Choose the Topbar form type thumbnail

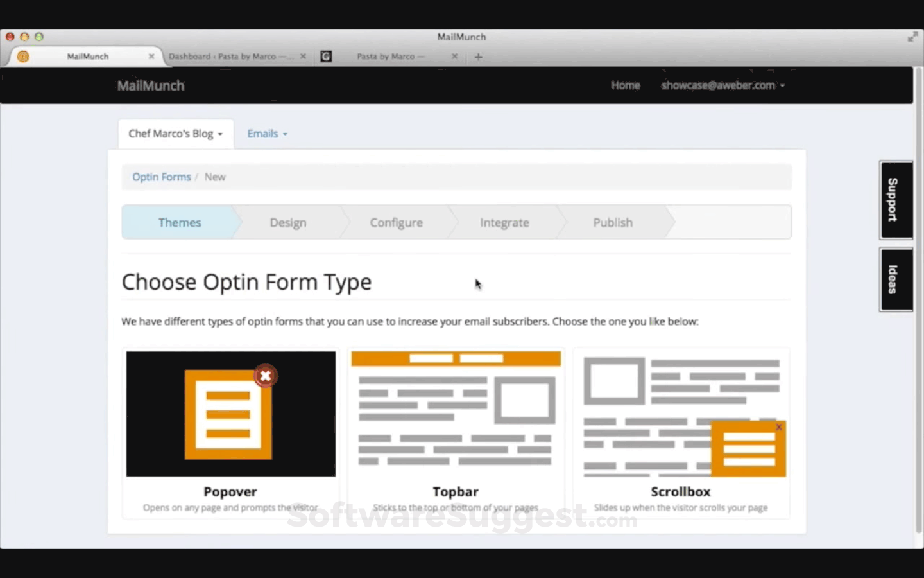coord(456,414)
